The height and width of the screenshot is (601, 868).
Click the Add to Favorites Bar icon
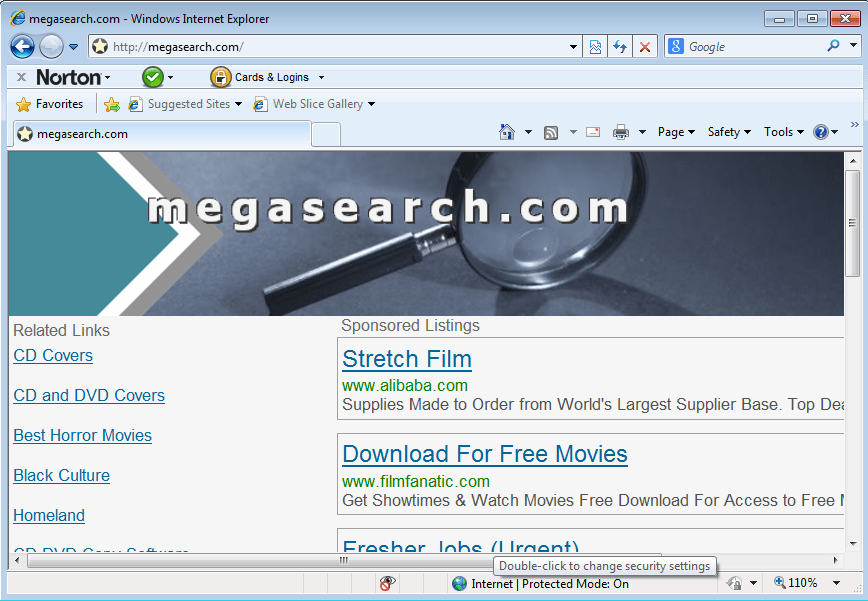point(112,104)
